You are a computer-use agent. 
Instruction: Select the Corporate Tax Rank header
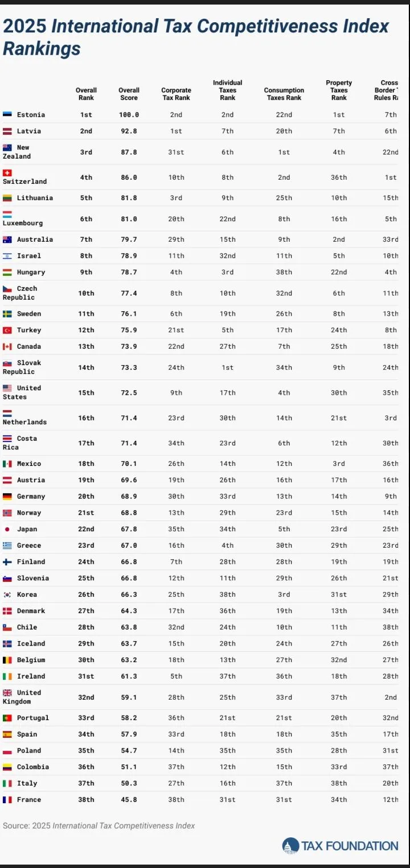click(176, 94)
